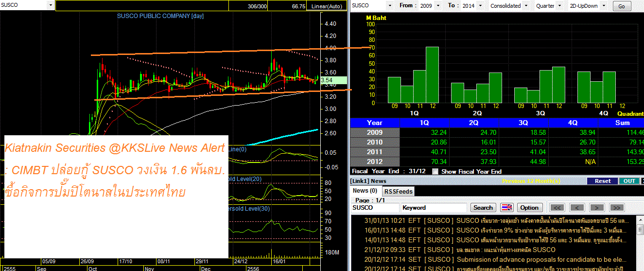
Task: Go to first news page with << button
Action: 557,208
